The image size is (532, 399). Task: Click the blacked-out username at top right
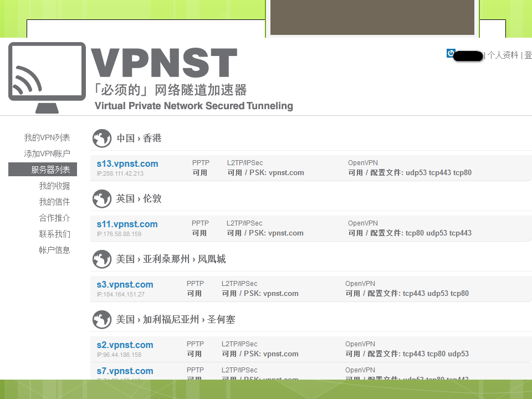point(468,55)
